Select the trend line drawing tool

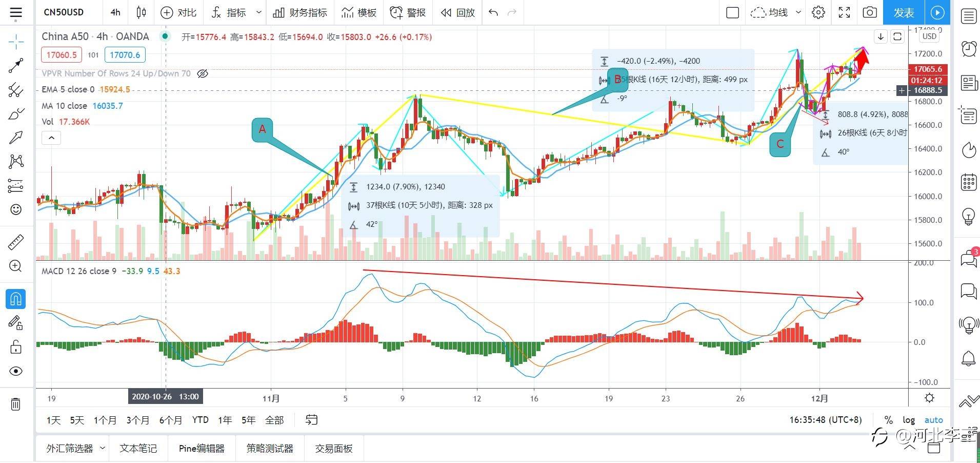point(16,66)
